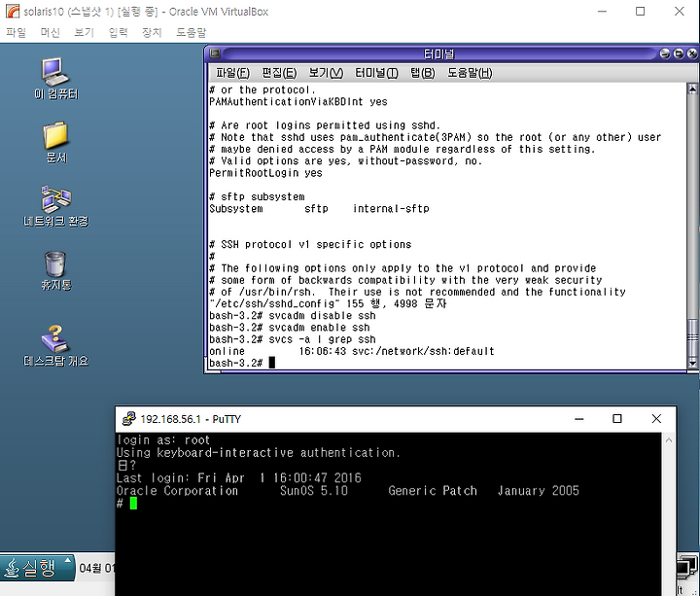The height and width of the screenshot is (596, 700).
Task: Open VirtualBox 파일 menu
Action: (17, 32)
